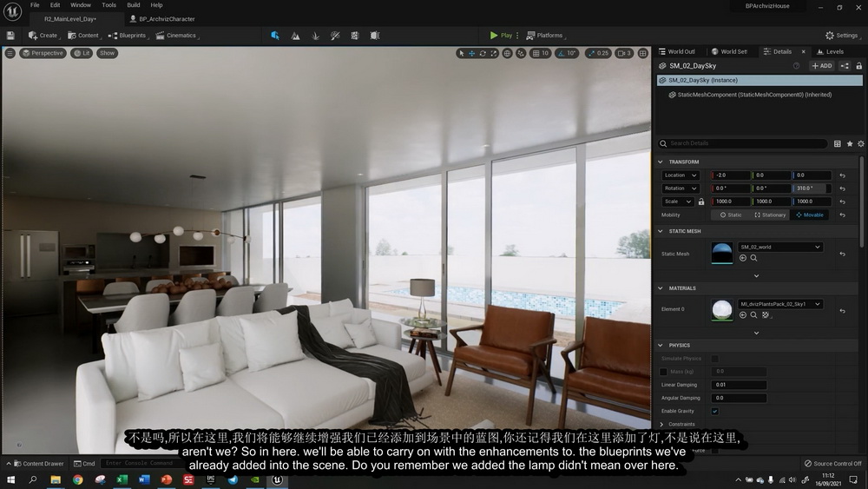Open the viewport Show flags menu
The image size is (868, 489).
coord(108,53)
